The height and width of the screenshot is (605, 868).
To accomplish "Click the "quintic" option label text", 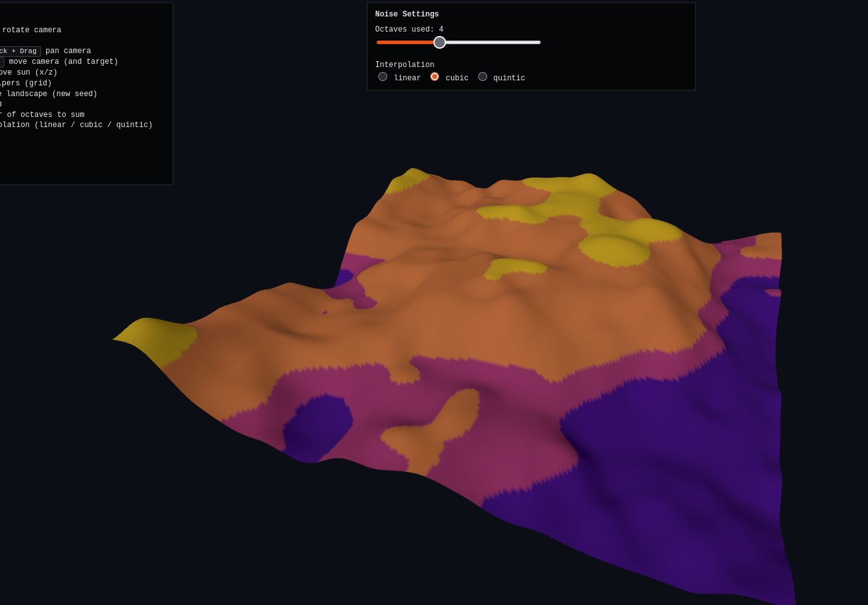I will (x=509, y=78).
